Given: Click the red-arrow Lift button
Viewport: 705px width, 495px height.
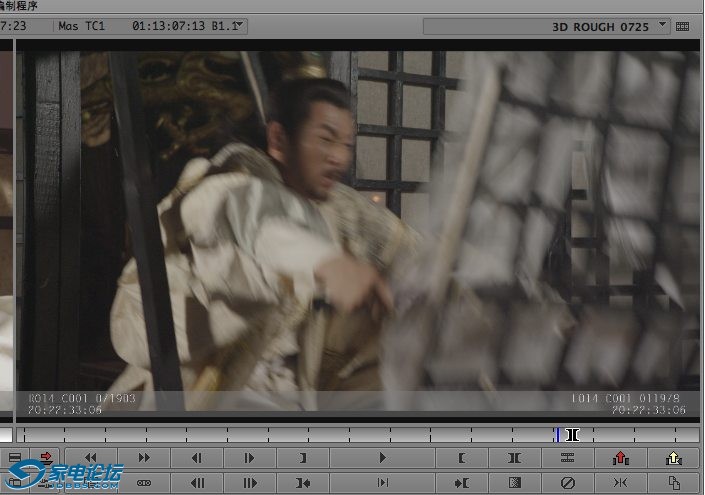Looking at the screenshot, I should tap(620, 458).
